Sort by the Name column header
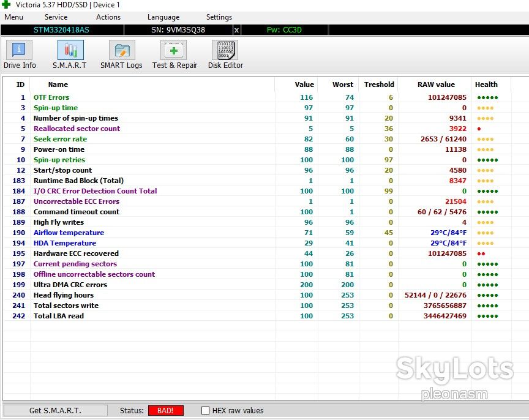Screen dimensions: 529x420 (58, 84)
